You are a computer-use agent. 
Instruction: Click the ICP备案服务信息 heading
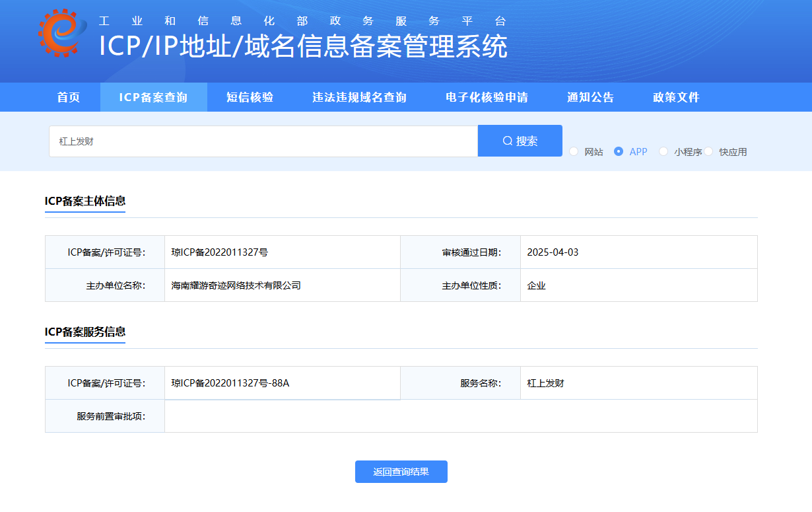point(85,332)
